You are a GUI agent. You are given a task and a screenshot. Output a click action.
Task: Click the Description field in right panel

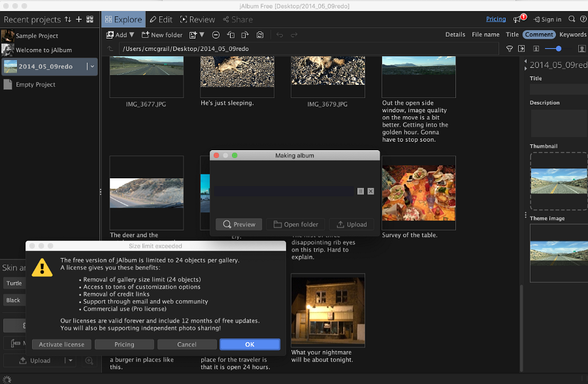pos(559,123)
